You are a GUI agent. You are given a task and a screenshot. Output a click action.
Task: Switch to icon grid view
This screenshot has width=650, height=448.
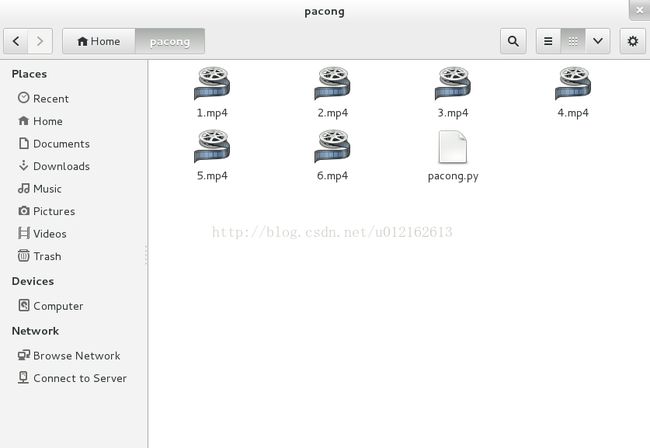coord(573,41)
